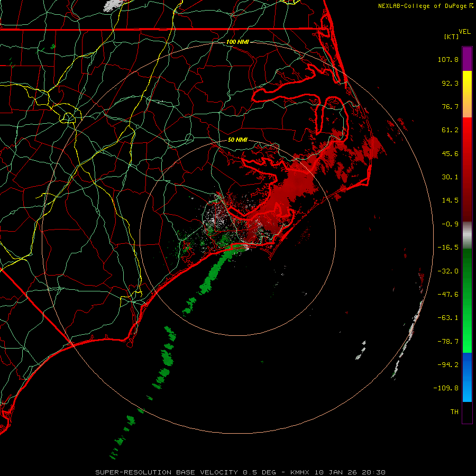Screen dimensions: 476x476
Task: Click the 30.1 velocity scale value
Action: click(x=450, y=177)
